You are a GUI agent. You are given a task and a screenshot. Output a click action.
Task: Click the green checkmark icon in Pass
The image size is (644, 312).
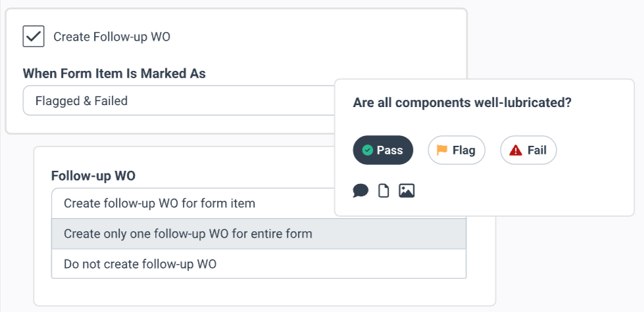point(368,150)
